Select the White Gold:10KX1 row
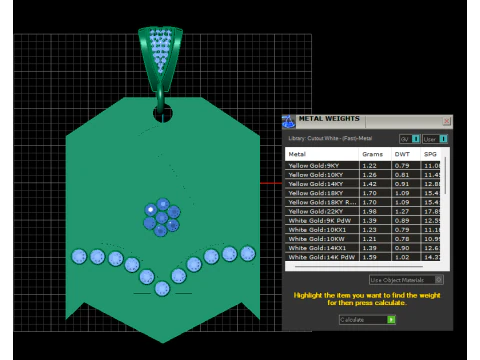480x360 pixels. [363, 230]
